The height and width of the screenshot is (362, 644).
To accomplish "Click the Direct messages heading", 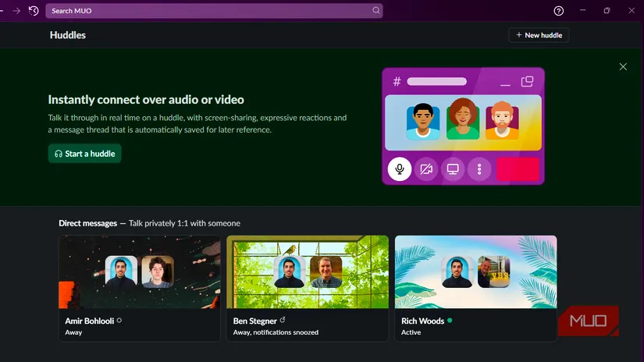I will pyautogui.click(x=88, y=223).
